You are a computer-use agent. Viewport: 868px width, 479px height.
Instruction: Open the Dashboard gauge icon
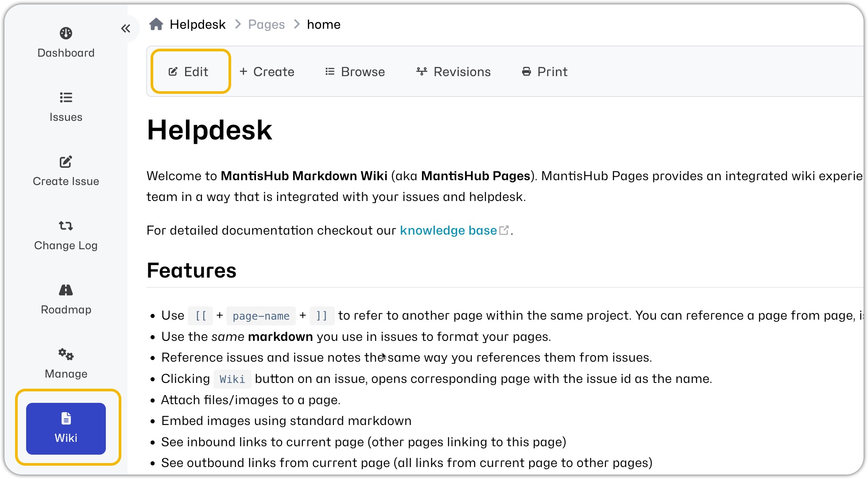pos(66,33)
